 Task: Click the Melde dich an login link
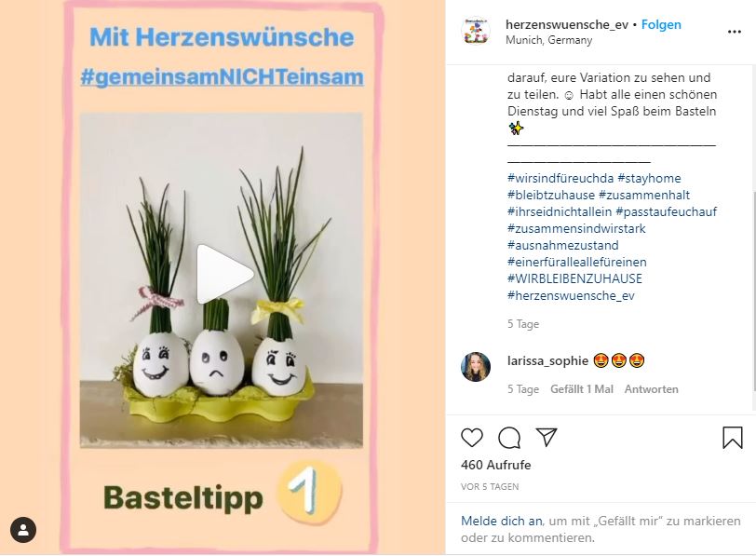502,521
